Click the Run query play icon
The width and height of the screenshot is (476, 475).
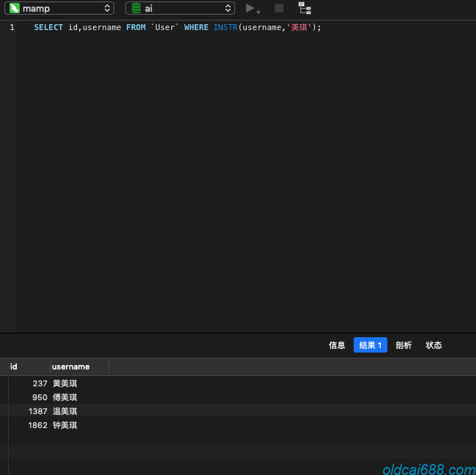(x=250, y=8)
